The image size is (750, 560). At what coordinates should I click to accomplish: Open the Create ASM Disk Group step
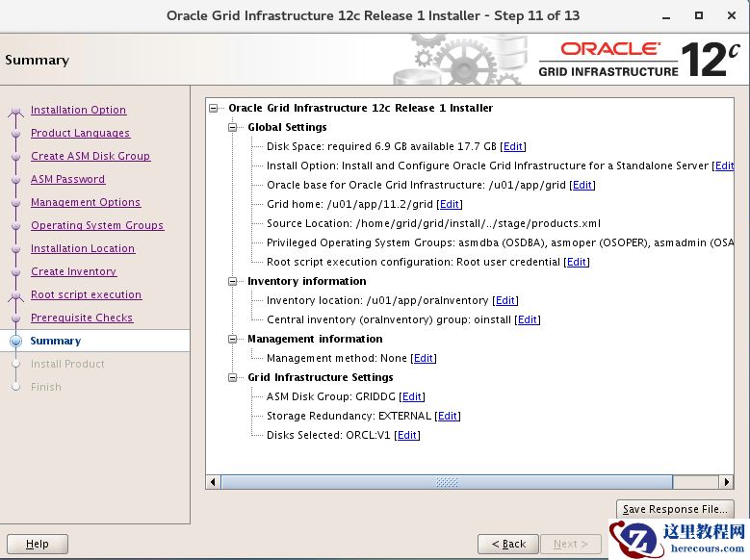(91, 156)
